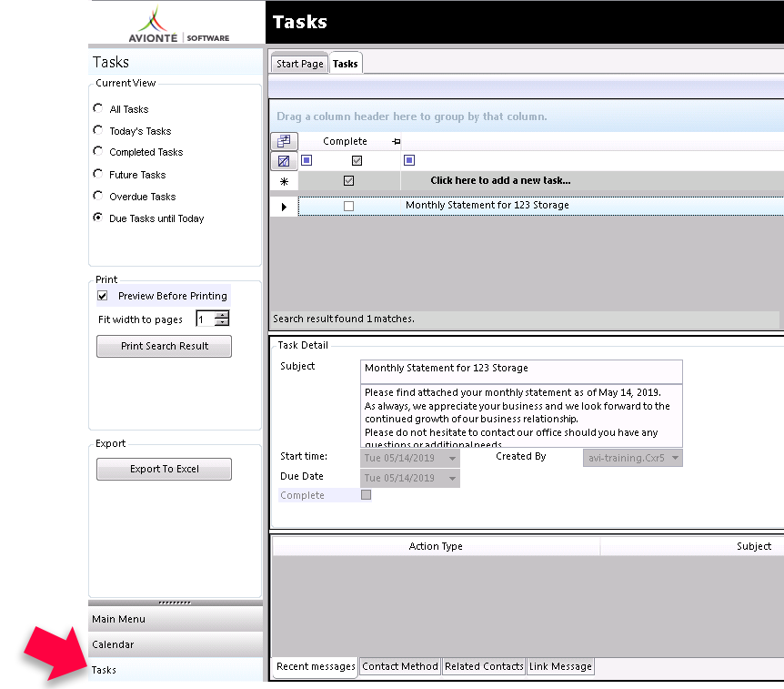This screenshot has height=689, width=784.
Task: Pin the Complete column with the pin icon
Action: point(396,142)
